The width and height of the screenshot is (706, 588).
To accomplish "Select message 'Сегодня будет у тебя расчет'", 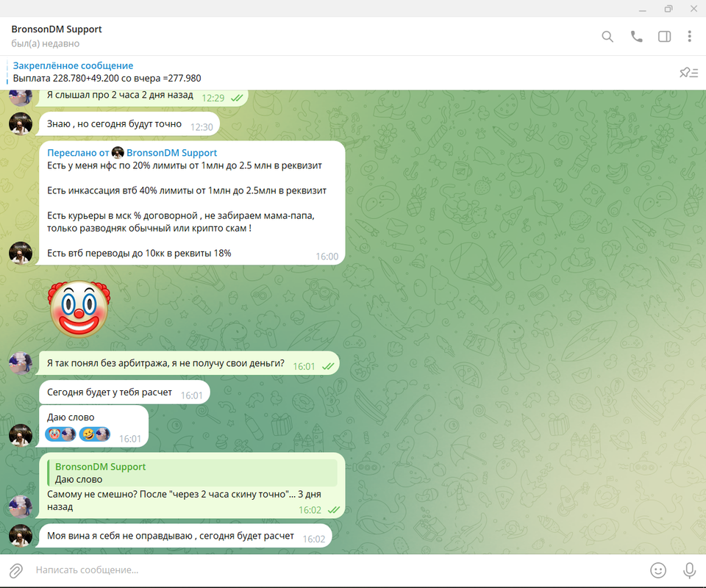I will [x=124, y=392].
